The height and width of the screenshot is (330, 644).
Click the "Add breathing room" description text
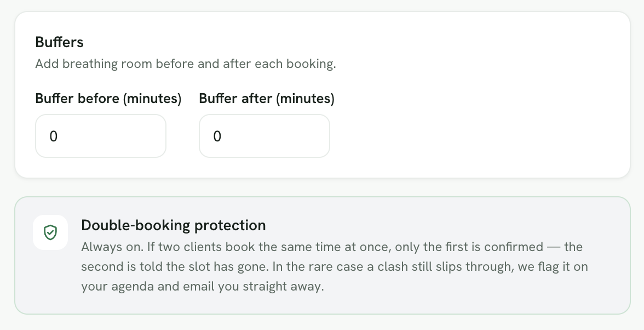tap(186, 64)
